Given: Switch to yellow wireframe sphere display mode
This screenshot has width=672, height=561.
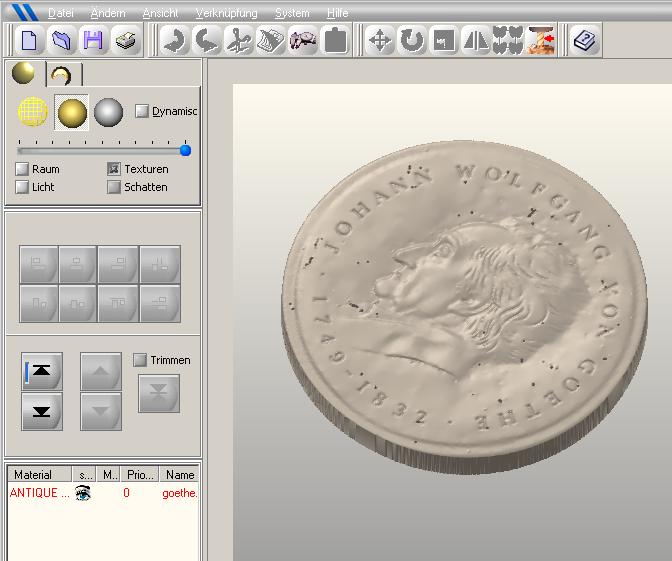Looking at the screenshot, I should tap(33, 113).
